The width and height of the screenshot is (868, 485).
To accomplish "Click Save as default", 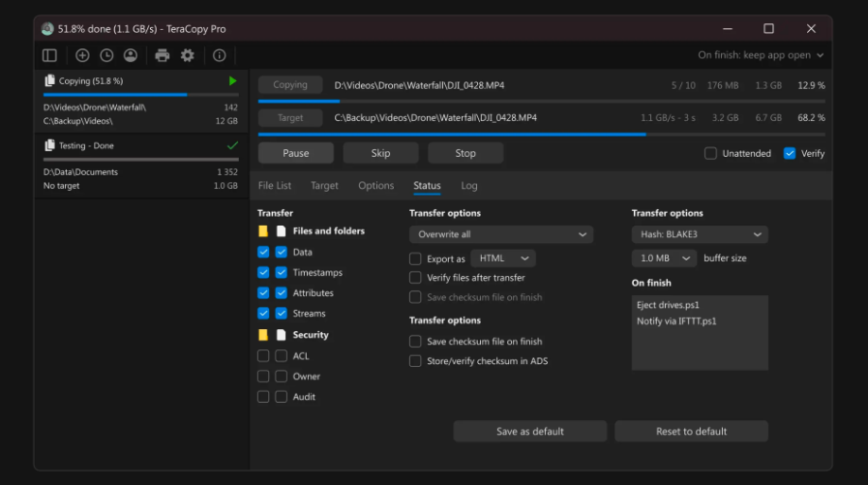I will [x=530, y=432].
